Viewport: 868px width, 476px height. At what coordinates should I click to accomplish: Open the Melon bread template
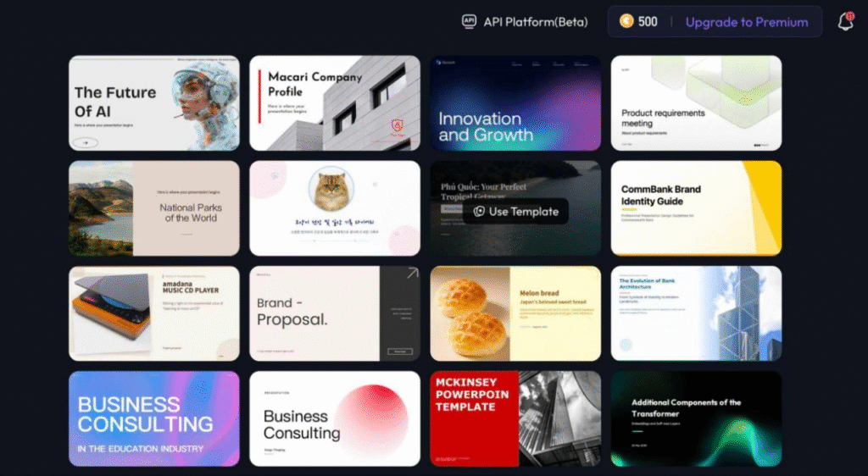click(x=515, y=313)
